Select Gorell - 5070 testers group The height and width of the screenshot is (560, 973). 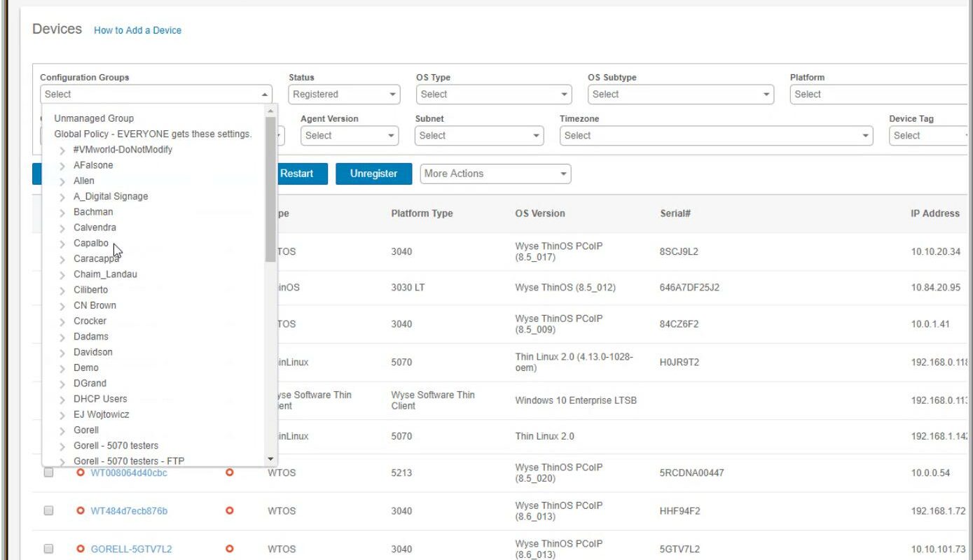(116, 445)
